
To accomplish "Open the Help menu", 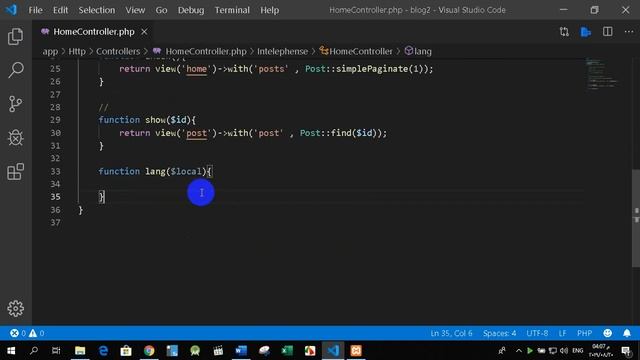I will (269, 10).
